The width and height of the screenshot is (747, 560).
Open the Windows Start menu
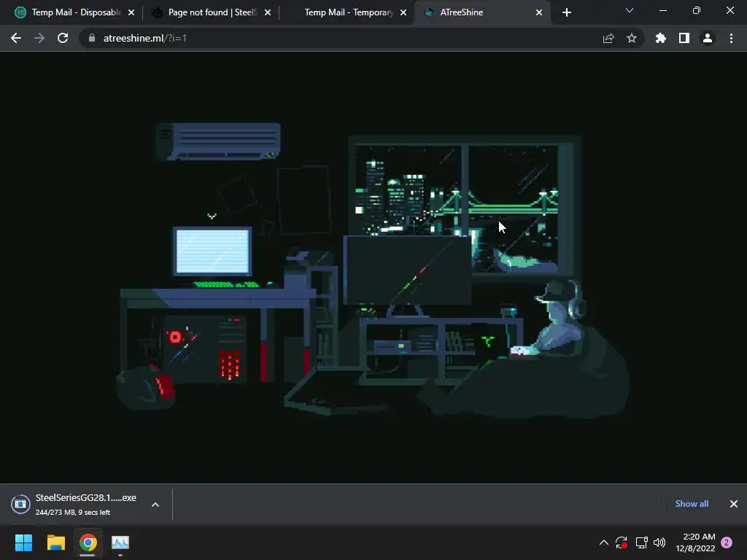click(x=23, y=542)
